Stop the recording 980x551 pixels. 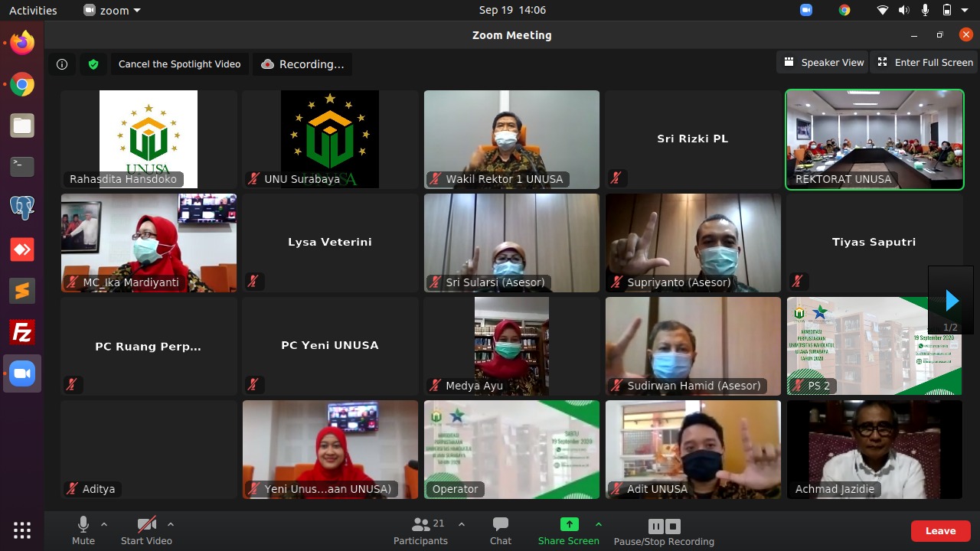[x=673, y=526]
